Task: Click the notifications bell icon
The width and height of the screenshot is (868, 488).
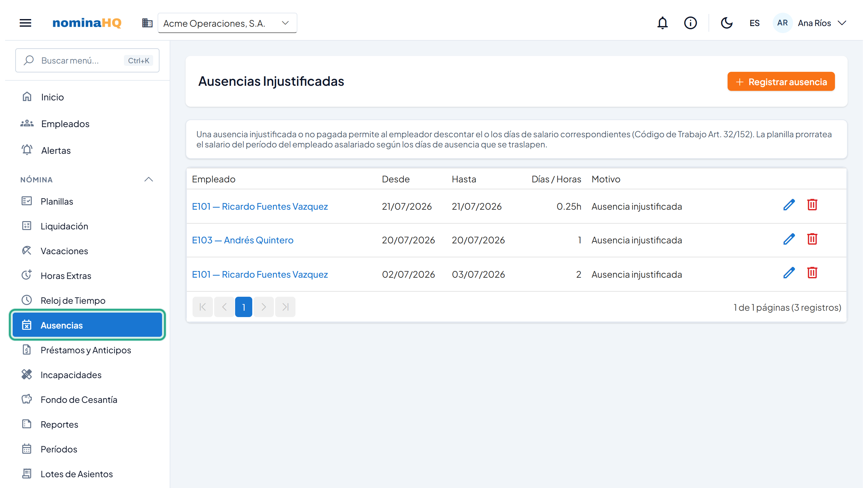Action: [662, 23]
